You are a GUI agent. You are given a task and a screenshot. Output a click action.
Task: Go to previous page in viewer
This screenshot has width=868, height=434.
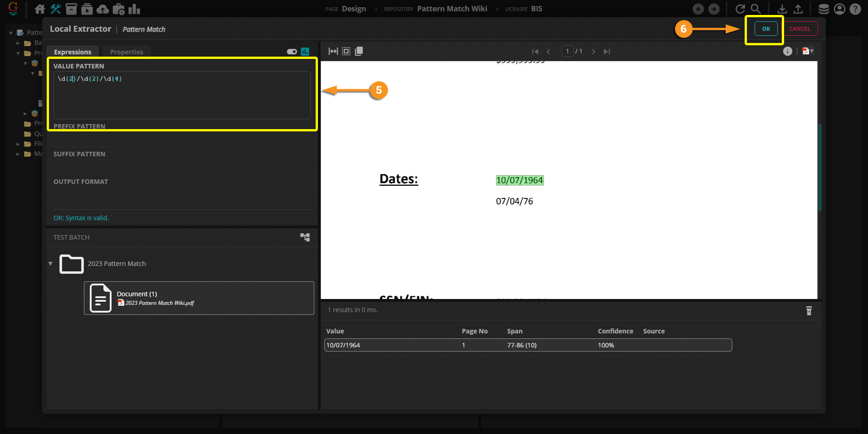click(x=549, y=52)
